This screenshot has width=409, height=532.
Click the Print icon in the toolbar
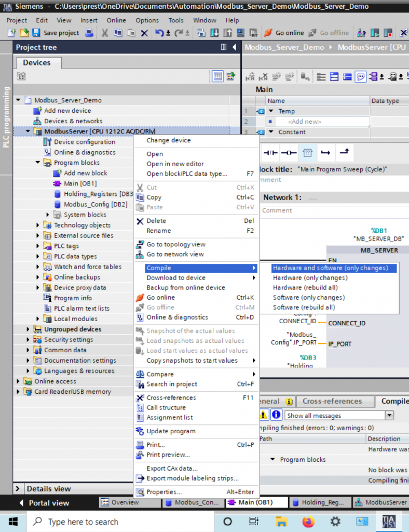89,33
